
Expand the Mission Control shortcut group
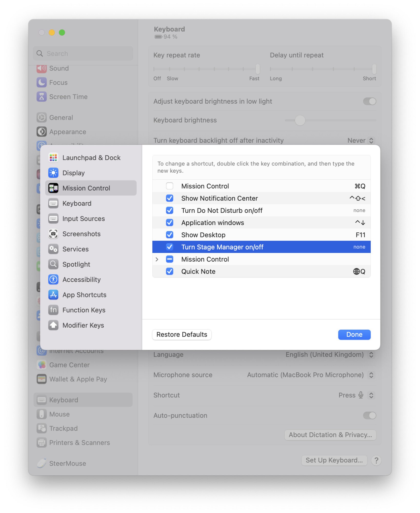pos(157,259)
